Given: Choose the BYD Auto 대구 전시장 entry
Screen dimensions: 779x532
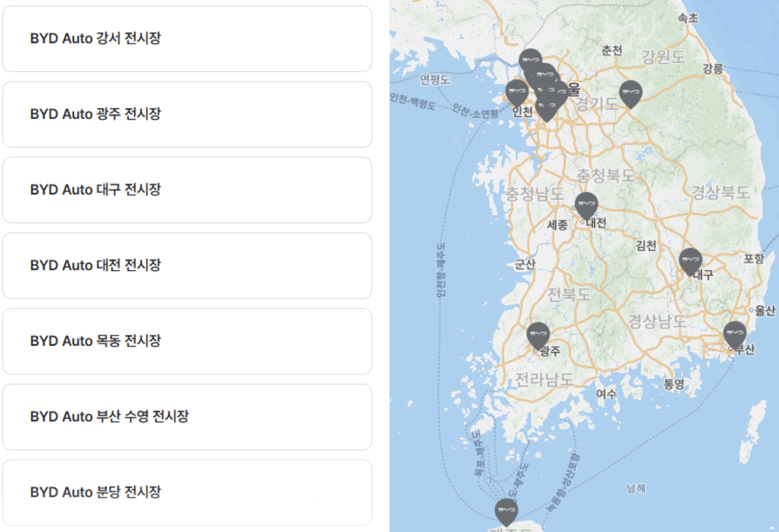Looking at the screenshot, I should coord(187,190).
